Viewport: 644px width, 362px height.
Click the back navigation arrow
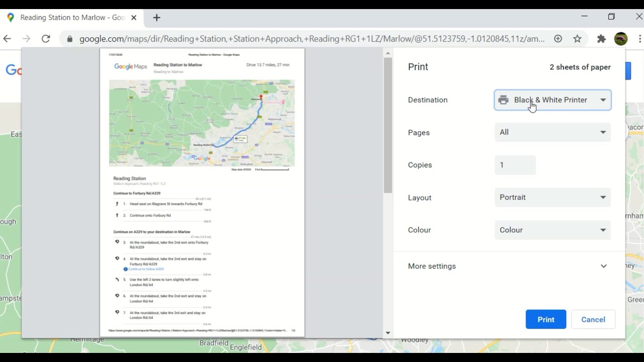point(8,38)
